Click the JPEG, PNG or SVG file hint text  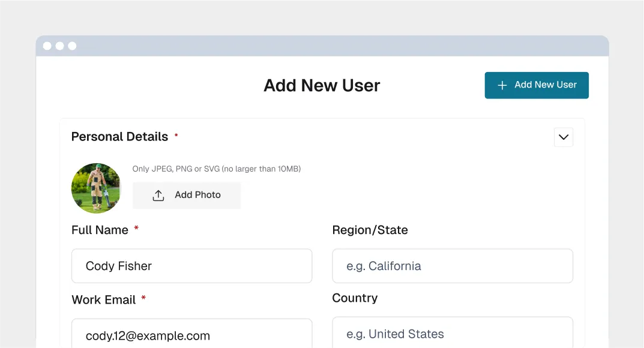216,169
